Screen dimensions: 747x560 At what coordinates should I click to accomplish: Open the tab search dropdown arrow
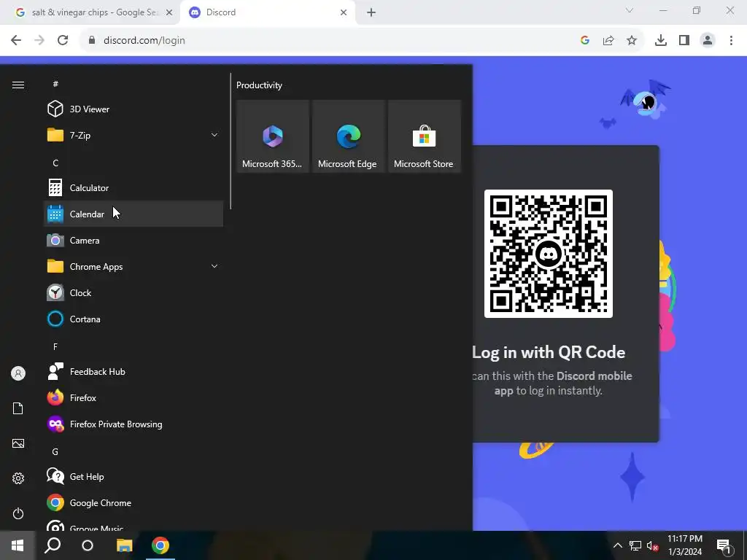click(630, 10)
